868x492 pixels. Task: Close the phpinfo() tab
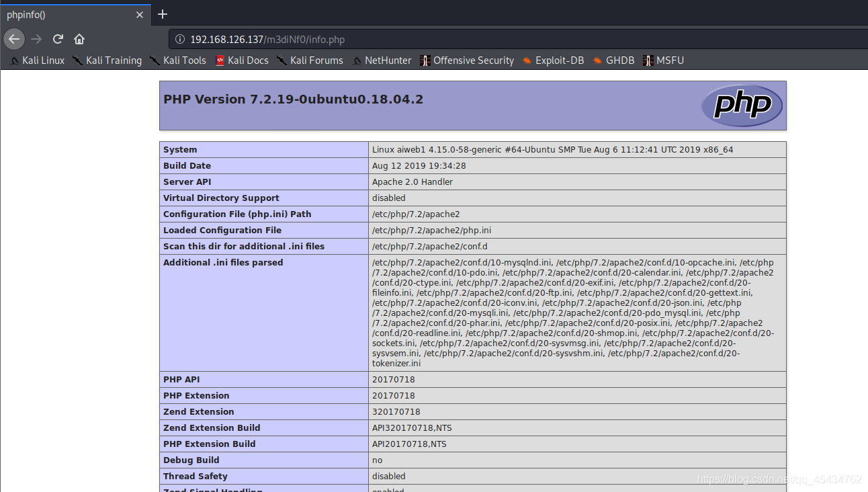pos(140,14)
